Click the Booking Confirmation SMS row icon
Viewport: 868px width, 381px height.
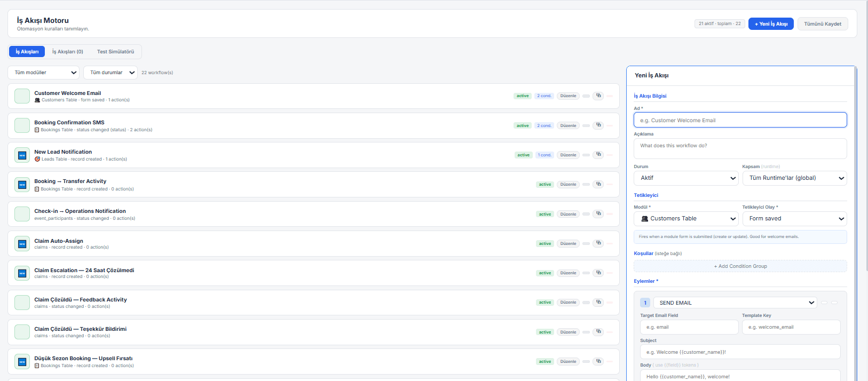[22, 125]
